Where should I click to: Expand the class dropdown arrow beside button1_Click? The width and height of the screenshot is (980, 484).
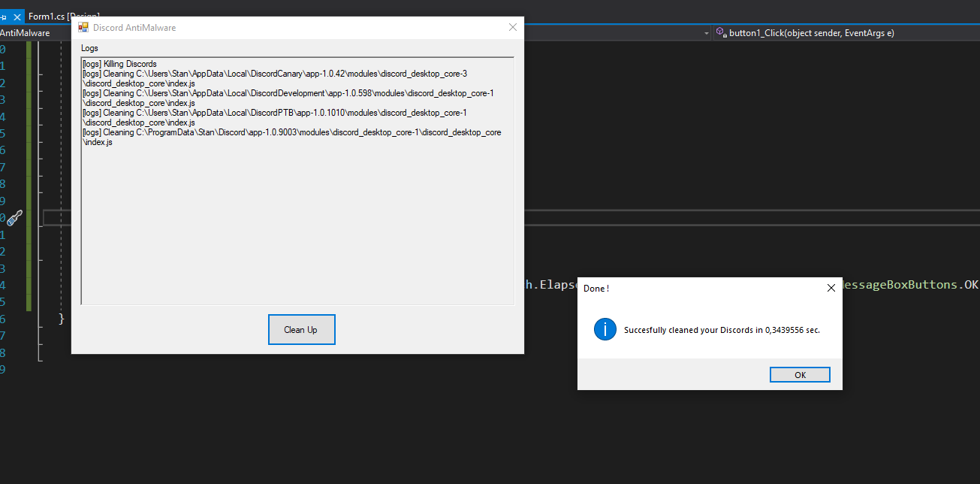coord(706,33)
